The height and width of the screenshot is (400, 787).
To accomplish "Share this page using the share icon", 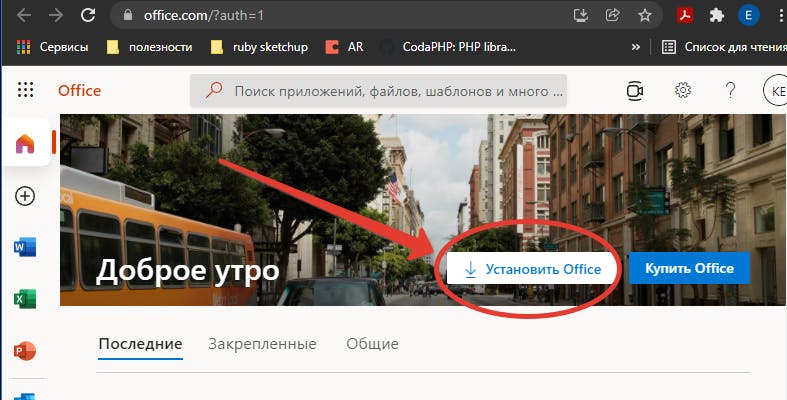I will pyautogui.click(x=612, y=16).
